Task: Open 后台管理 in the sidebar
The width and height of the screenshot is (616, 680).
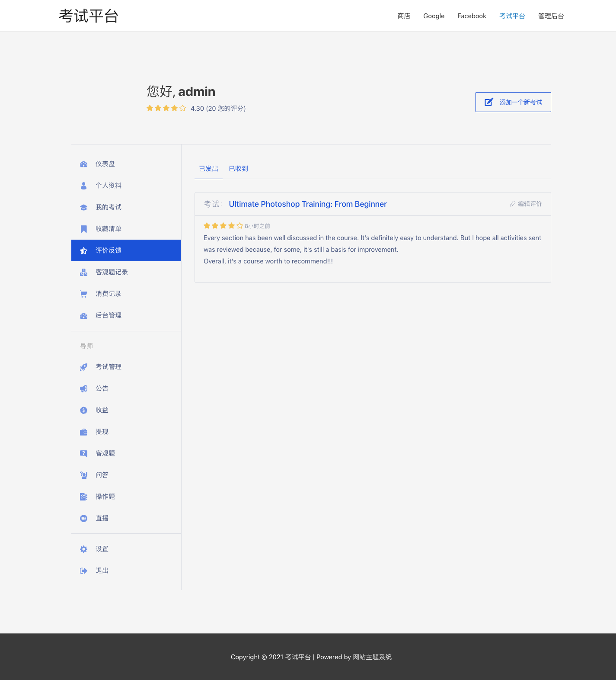Action: pyautogui.click(x=126, y=315)
